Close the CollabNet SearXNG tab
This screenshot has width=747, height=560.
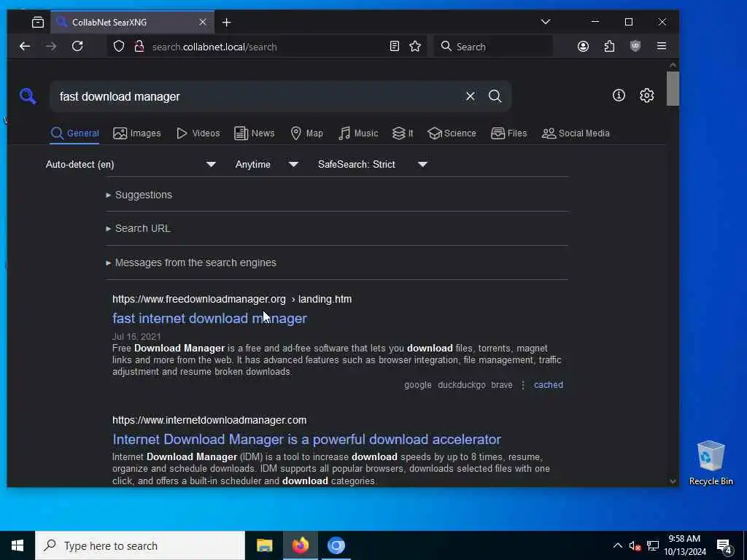point(203,22)
